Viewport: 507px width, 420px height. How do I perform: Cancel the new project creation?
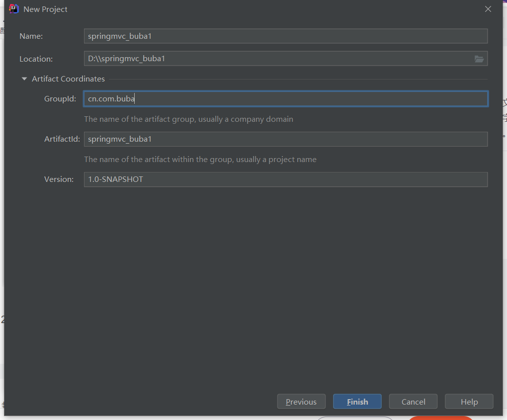click(413, 401)
